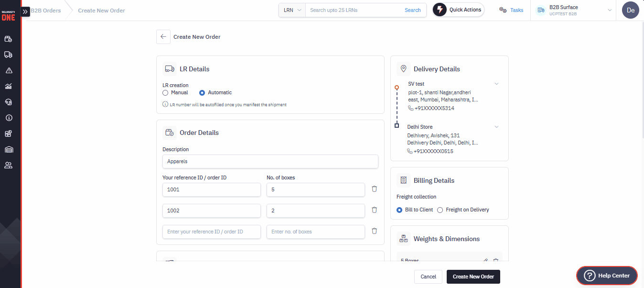
Task: Click the Cancel button
Action: [429, 277]
